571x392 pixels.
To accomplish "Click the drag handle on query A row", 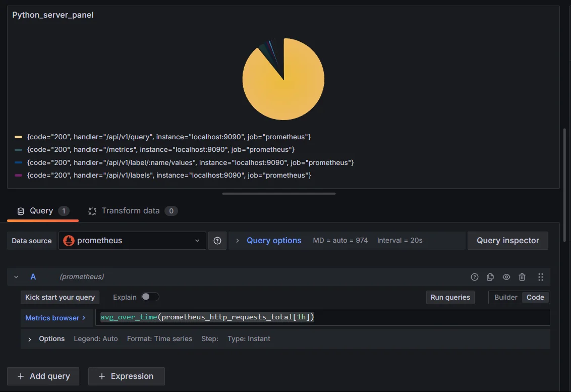I will point(541,277).
